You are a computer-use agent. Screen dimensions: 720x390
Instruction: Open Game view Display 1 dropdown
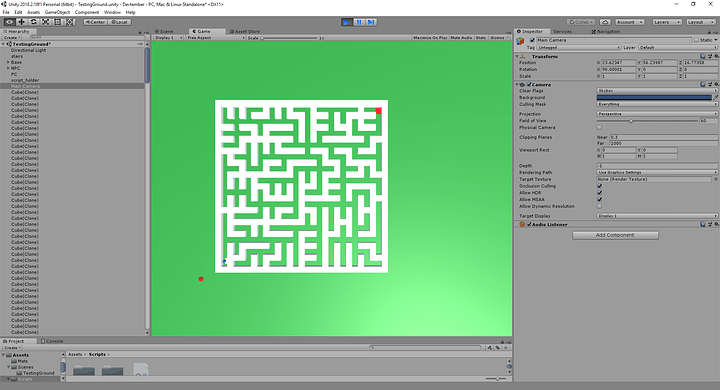point(169,38)
